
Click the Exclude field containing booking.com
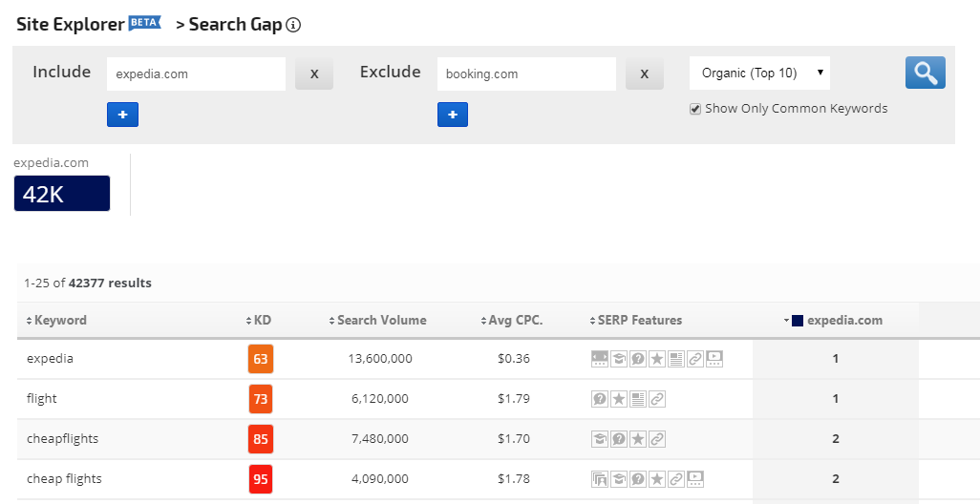pyautogui.click(x=525, y=73)
